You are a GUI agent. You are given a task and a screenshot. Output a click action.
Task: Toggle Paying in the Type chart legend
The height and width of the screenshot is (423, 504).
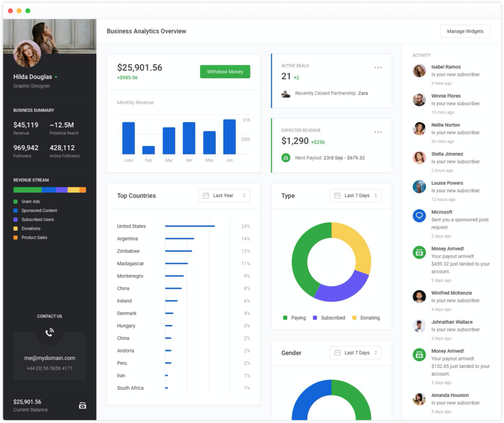coord(294,318)
